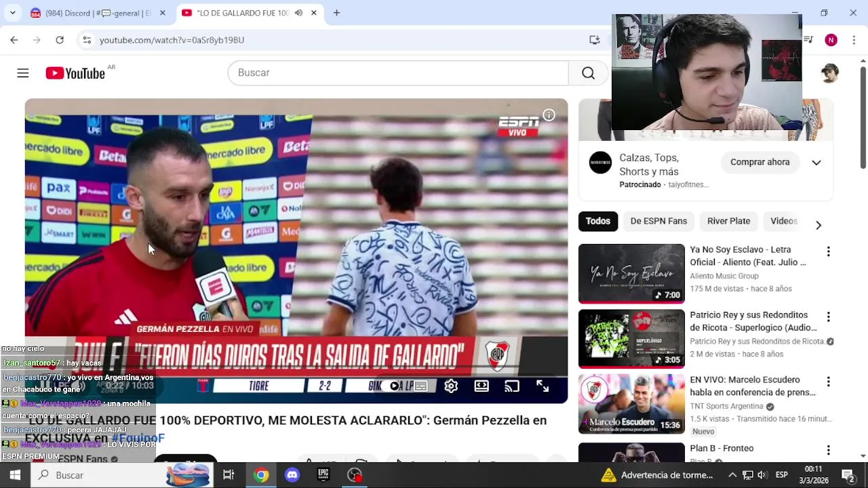Open Chrome from the taskbar
Screen dimensions: 868x488
point(261,475)
